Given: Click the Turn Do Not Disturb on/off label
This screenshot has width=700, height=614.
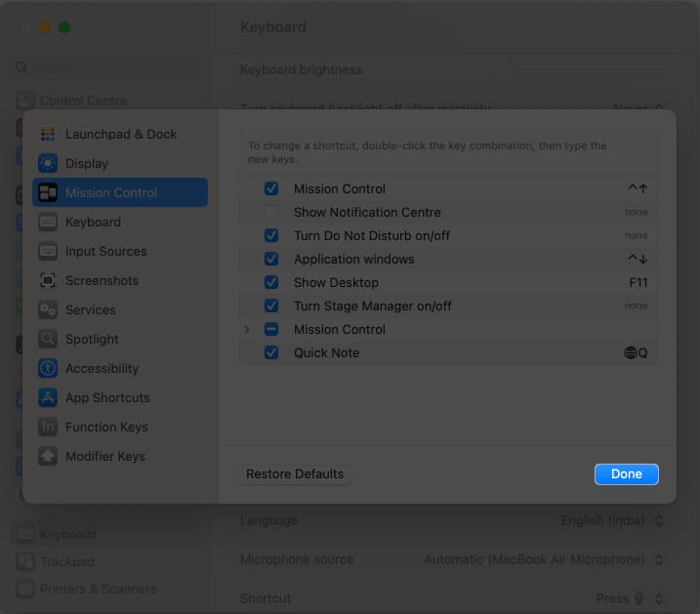Looking at the screenshot, I should pos(371,235).
